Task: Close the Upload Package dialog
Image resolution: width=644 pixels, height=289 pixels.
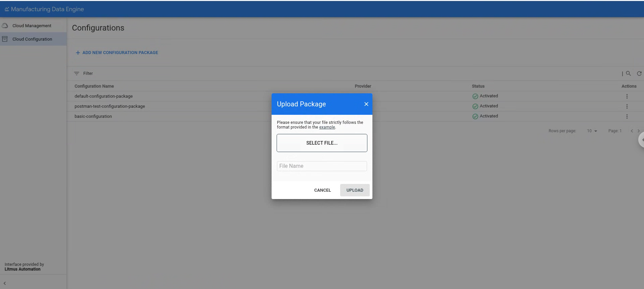Action: [366, 104]
